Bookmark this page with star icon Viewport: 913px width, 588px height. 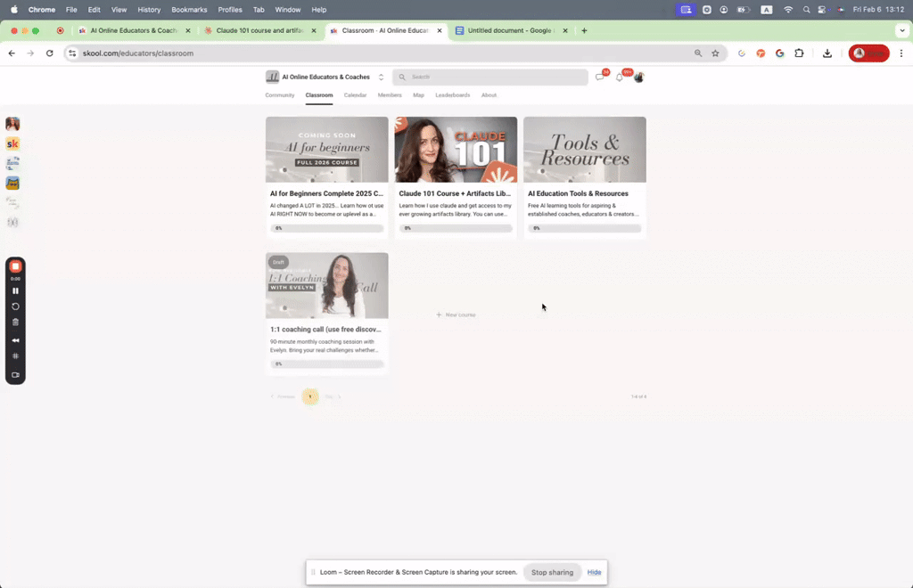715,53
